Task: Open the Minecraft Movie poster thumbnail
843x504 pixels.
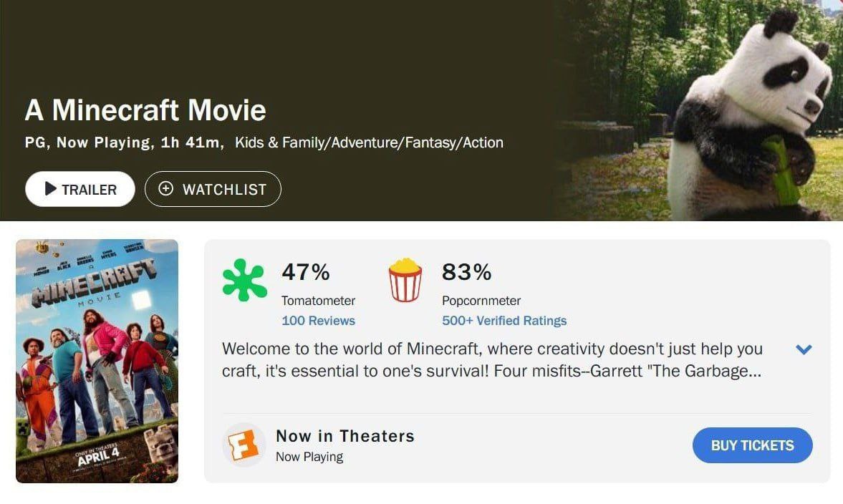Action: pos(97,361)
